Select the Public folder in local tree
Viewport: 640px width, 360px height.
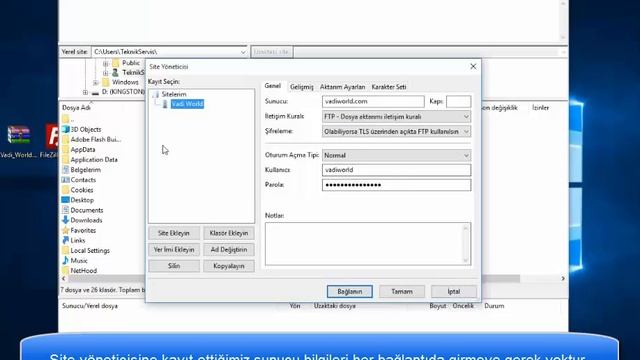click(x=131, y=63)
